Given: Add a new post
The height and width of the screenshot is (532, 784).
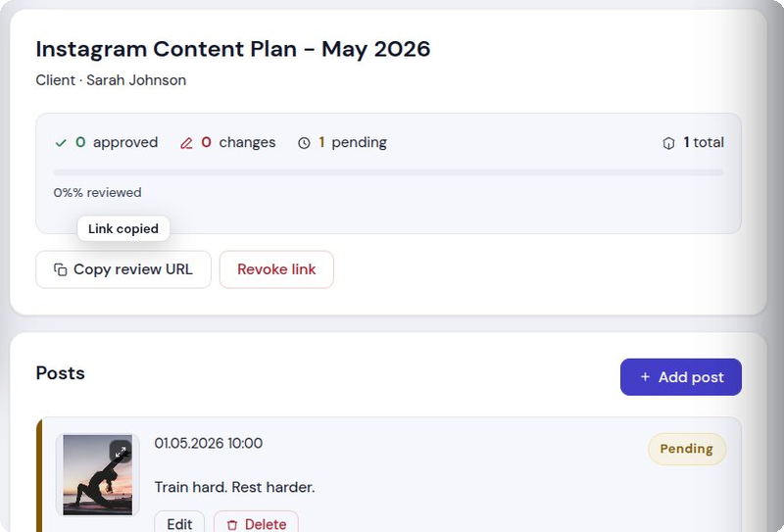Looking at the screenshot, I should 681,377.
